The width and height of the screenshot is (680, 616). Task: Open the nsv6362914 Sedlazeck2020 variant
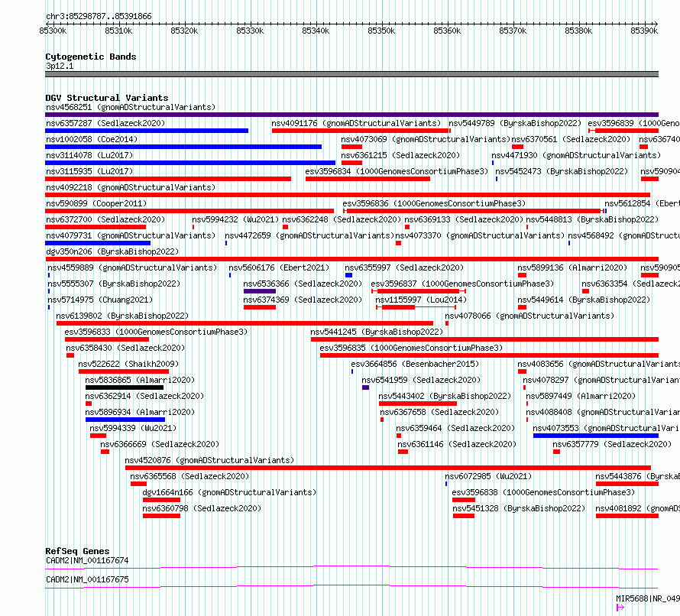pyautogui.click(x=144, y=396)
